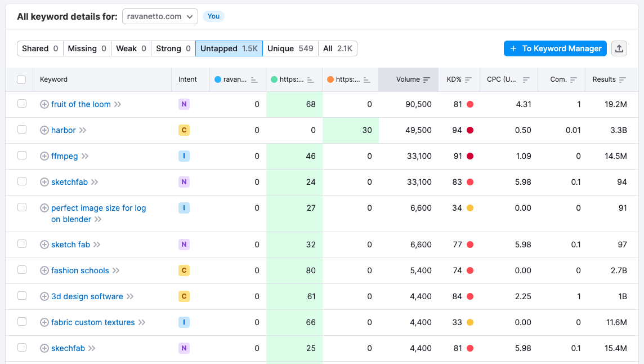Click the 'You' label badge

tap(213, 16)
